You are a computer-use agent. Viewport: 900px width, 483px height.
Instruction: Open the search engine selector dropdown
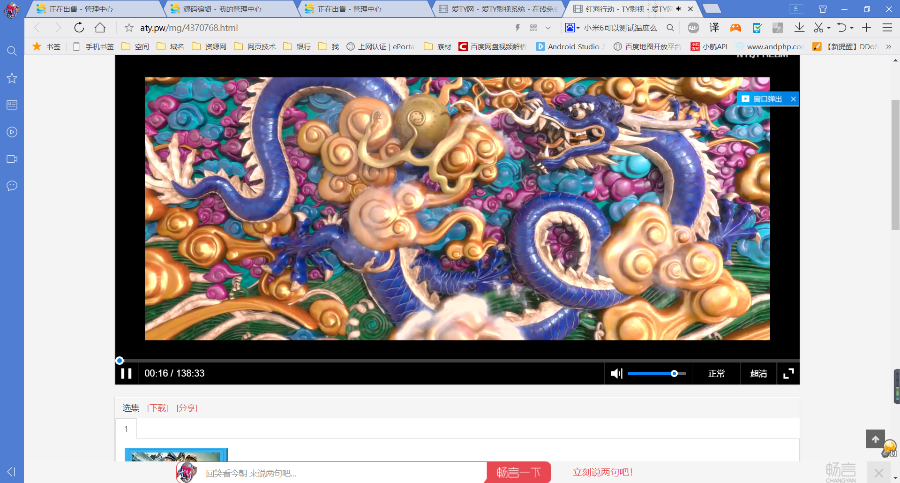tap(572, 28)
